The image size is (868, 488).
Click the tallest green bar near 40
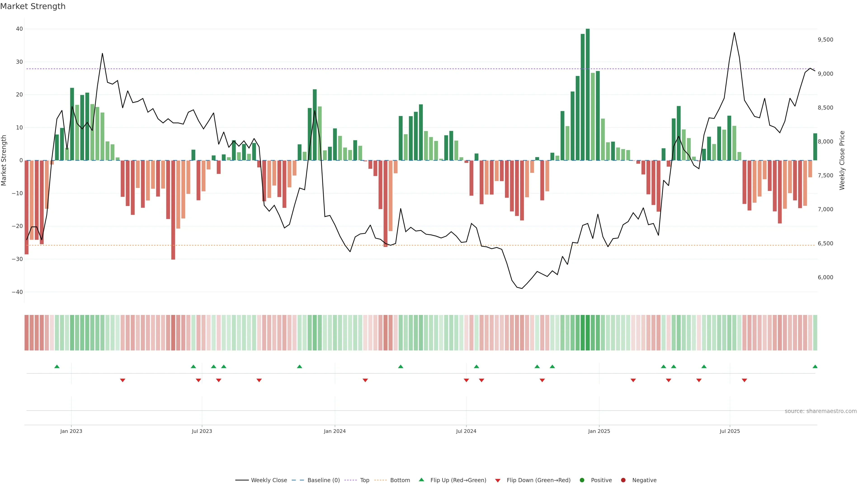point(588,94)
